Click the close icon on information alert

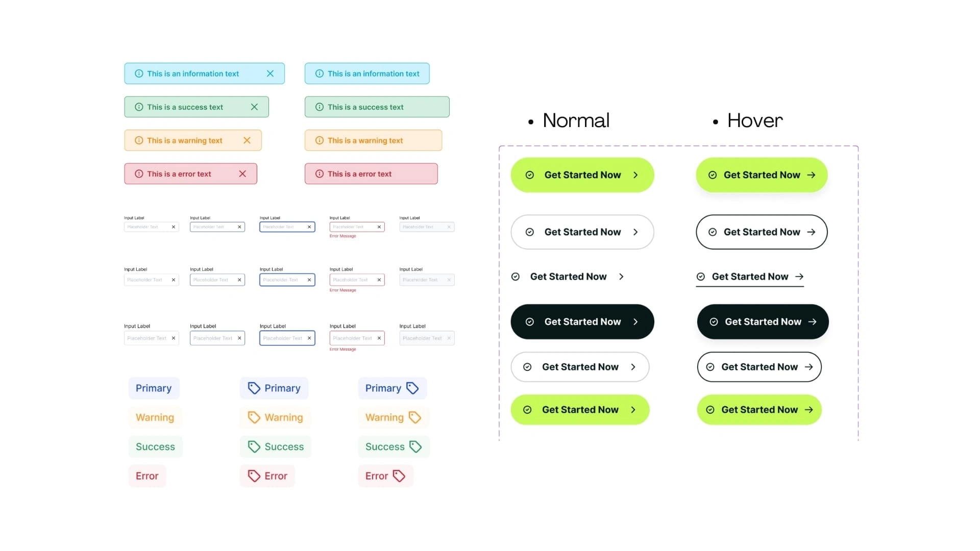(270, 73)
